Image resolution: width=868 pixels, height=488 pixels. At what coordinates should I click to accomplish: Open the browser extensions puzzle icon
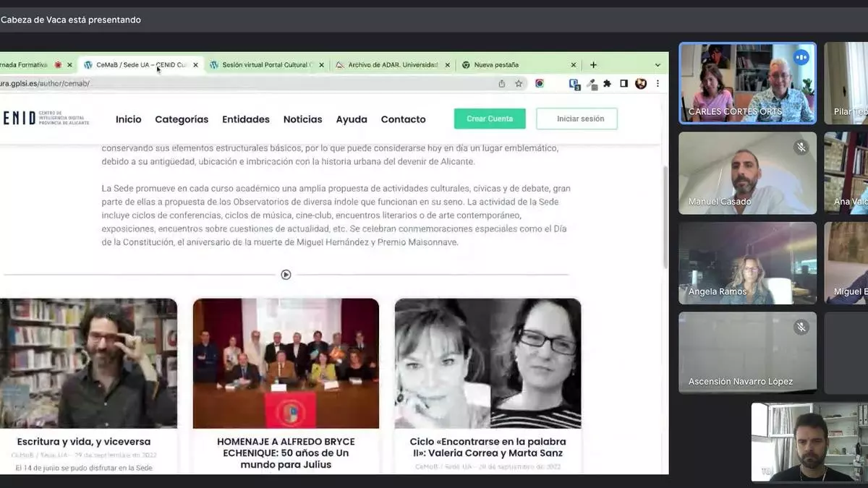(607, 84)
